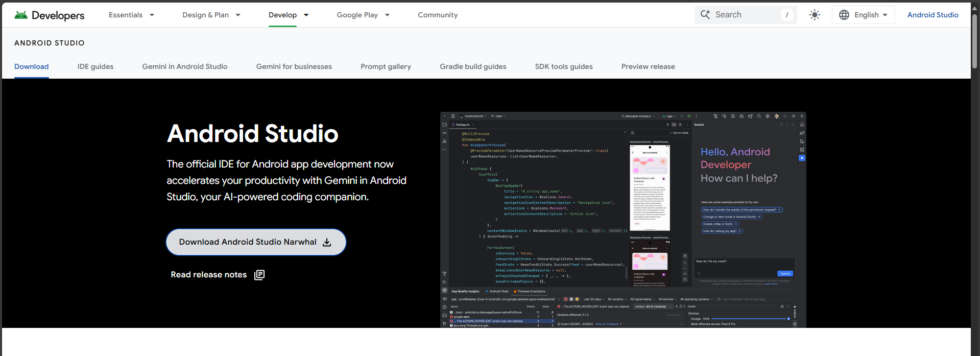This screenshot has width=980, height=356.
Task: Click the Android Developers logo
Action: coord(50,15)
